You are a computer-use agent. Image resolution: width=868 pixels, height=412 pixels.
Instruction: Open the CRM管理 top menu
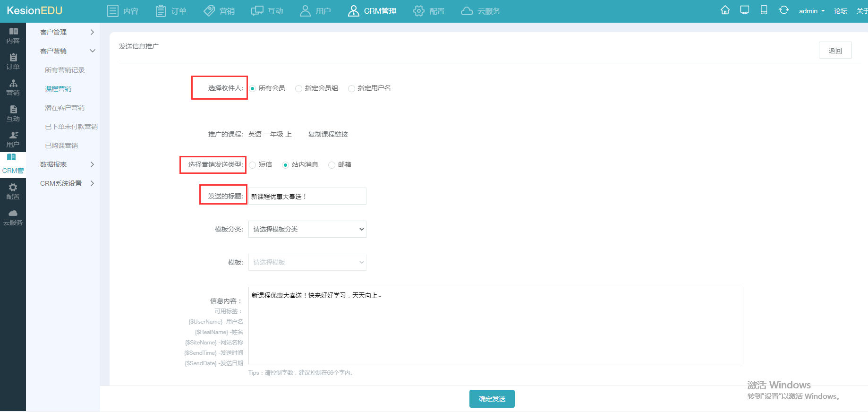click(x=372, y=11)
